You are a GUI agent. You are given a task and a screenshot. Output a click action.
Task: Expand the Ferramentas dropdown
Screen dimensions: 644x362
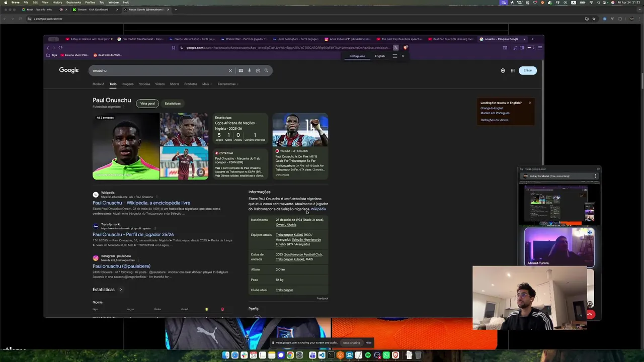[228, 84]
